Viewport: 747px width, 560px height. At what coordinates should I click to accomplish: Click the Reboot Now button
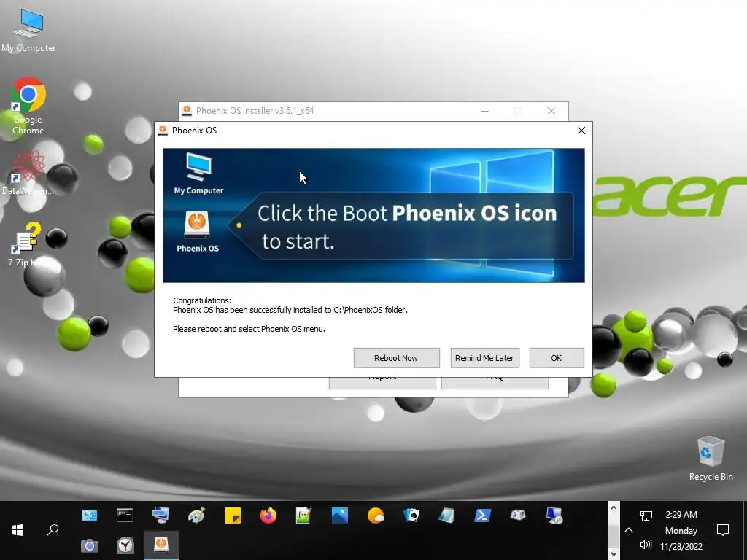coord(396,357)
